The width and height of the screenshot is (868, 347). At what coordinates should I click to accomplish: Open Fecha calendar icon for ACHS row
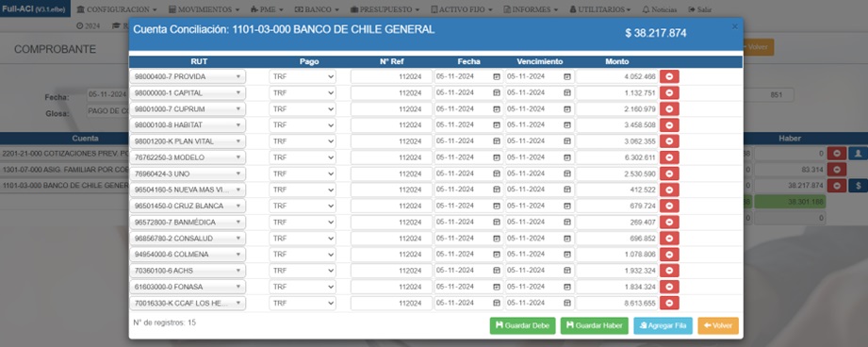[497, 271]
